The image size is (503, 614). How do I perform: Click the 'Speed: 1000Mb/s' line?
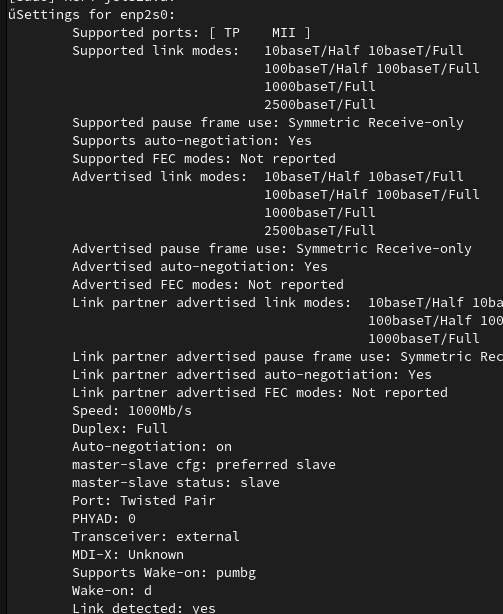(x=132, y=411)
